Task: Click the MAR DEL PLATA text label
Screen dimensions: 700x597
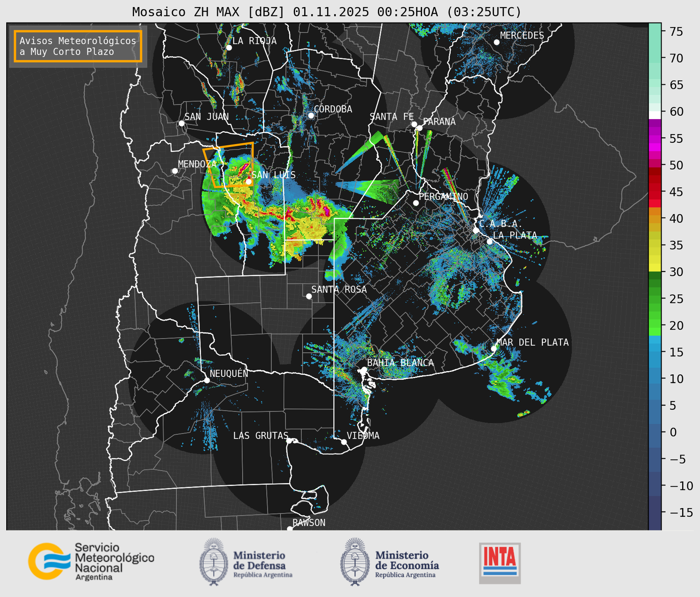Action: (x=532, y=342)
